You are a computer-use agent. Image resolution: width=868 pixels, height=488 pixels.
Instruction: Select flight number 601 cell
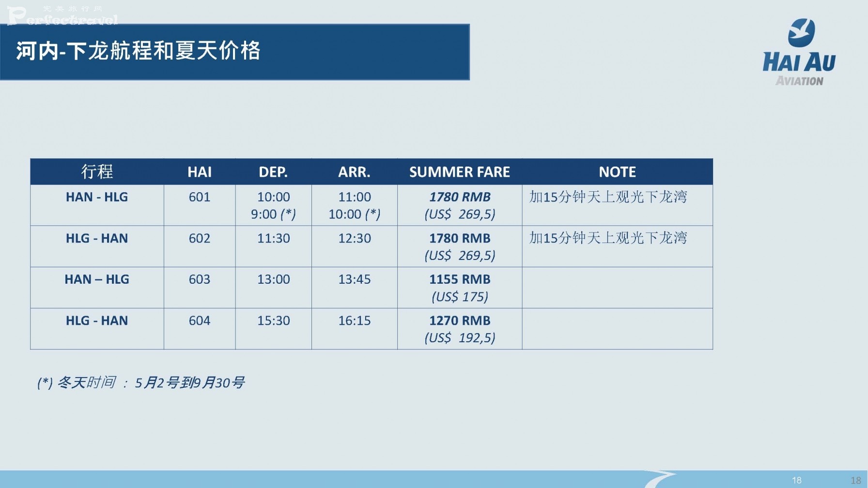tap(200, 205)
